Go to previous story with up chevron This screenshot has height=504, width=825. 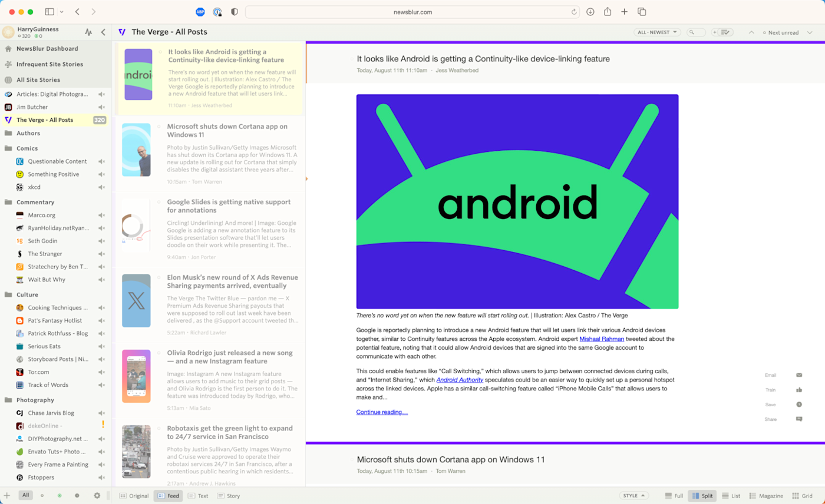pos(751,32)
